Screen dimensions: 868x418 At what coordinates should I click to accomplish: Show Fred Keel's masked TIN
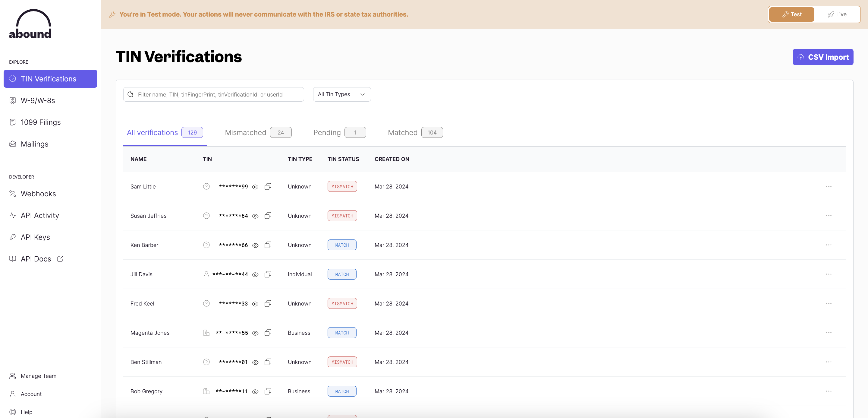coord(255,304)
